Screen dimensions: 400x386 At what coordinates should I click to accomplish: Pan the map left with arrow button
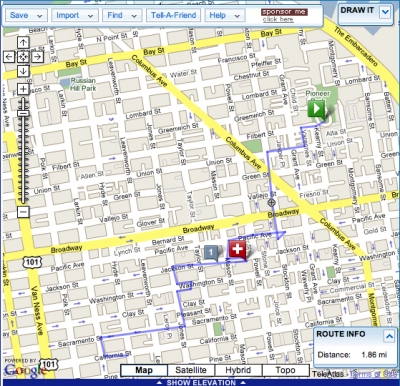pos(9,57)
